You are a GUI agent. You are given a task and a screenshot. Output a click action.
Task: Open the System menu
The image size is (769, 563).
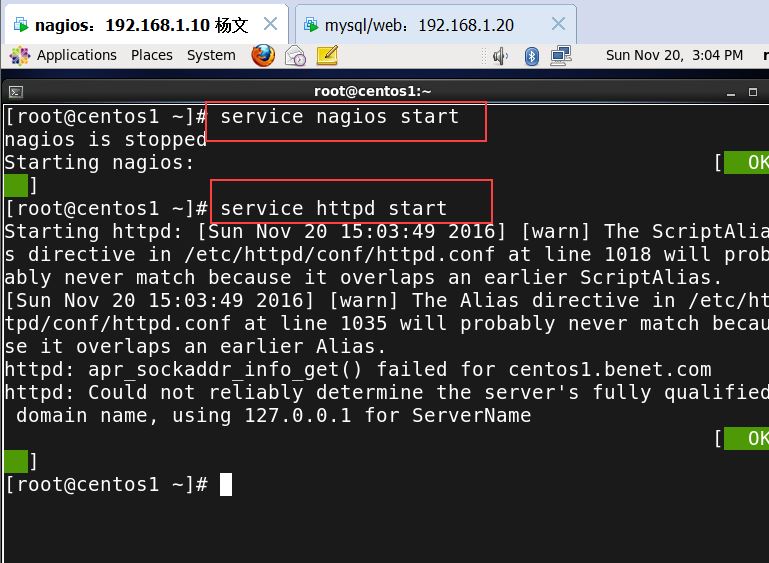pos(211,55)
